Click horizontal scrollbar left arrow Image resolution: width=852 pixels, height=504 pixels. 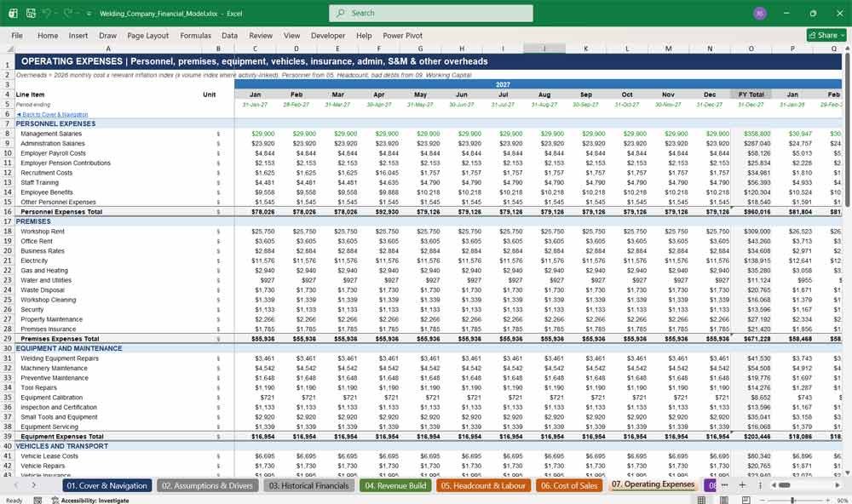[774, 485]
